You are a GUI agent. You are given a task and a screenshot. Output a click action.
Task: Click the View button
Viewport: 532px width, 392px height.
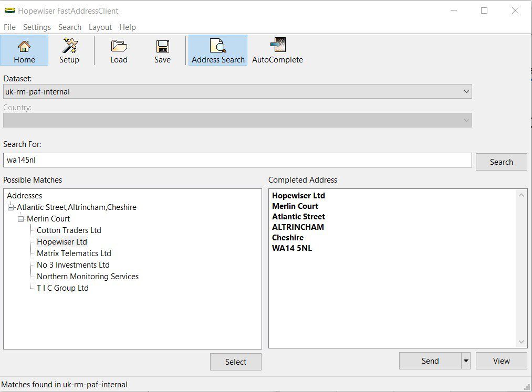tap(501, 361)
